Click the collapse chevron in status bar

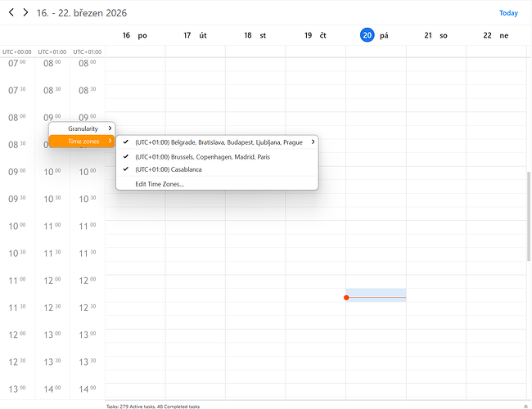click(524, 406)
